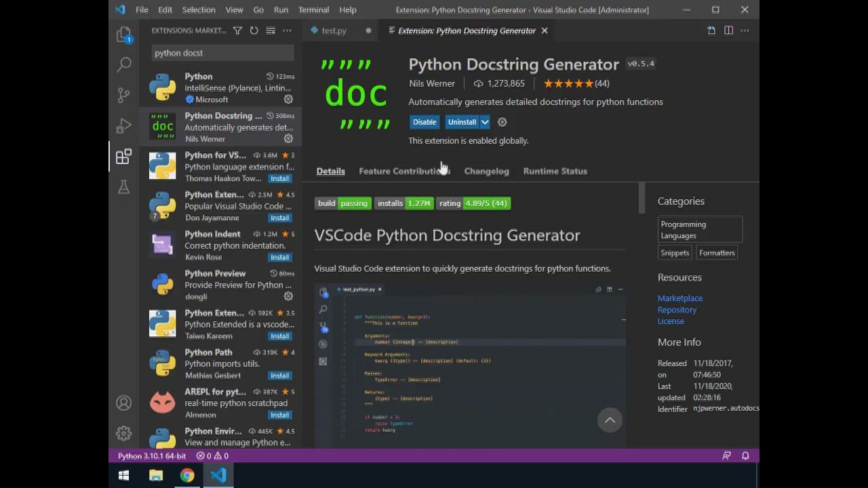Install Python Extended by Taiwo Kareem
The width and height of the screenshot is (868, 488).
click(279, 335)
